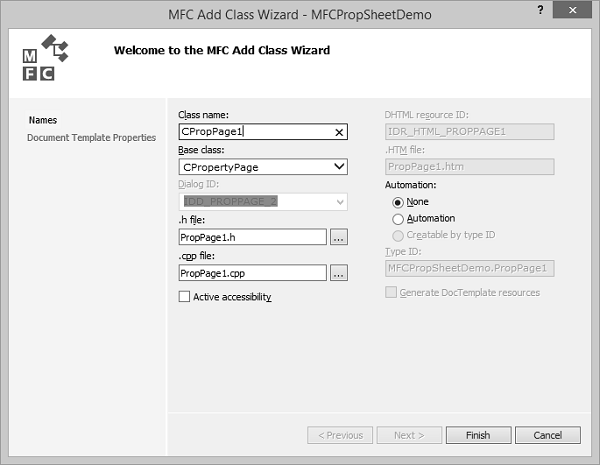Cancel the wizard
600x465 pixels.
547,435
